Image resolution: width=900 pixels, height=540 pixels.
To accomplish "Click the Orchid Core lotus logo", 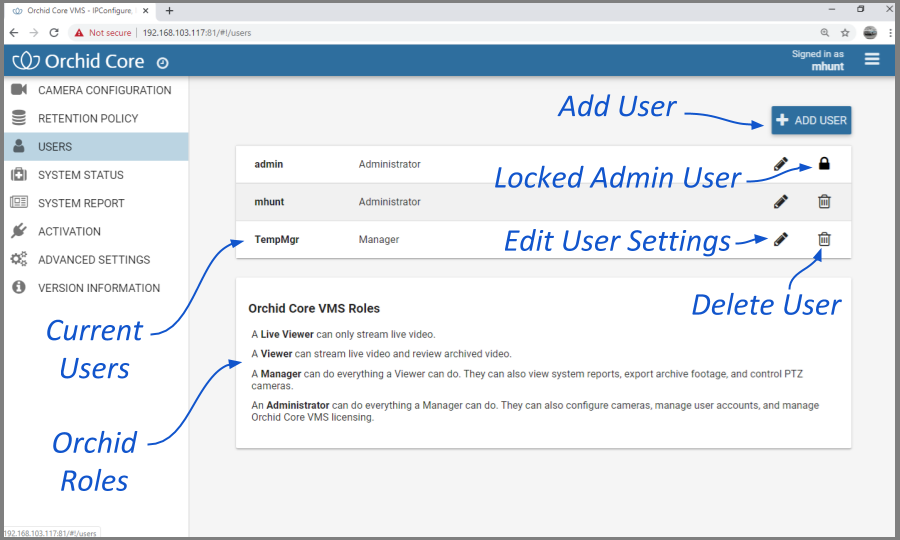I will (x=26, y=60).
